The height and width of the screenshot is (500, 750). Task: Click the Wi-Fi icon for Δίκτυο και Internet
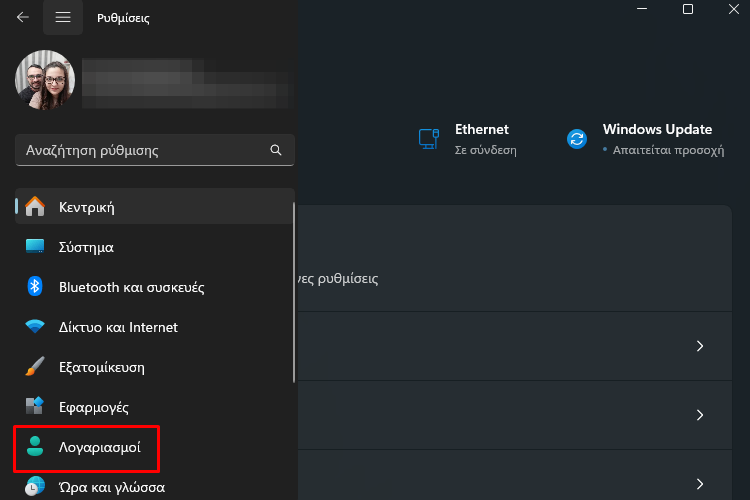(x=35, y=327)
